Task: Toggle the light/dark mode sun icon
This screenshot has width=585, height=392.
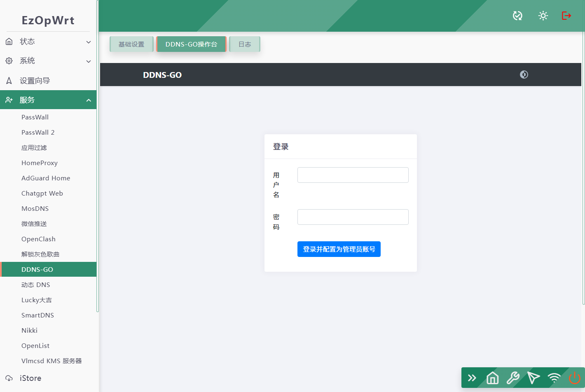Action: [x=543, y=16]
